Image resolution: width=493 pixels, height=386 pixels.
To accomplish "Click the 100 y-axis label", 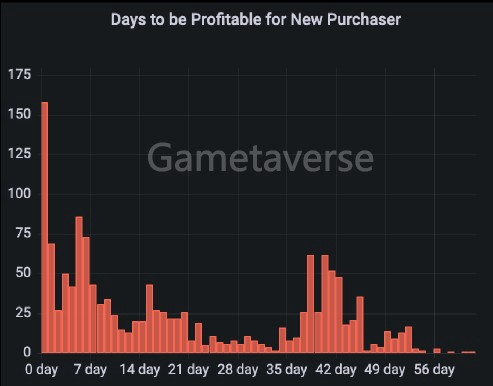I will tap(19, 193).
